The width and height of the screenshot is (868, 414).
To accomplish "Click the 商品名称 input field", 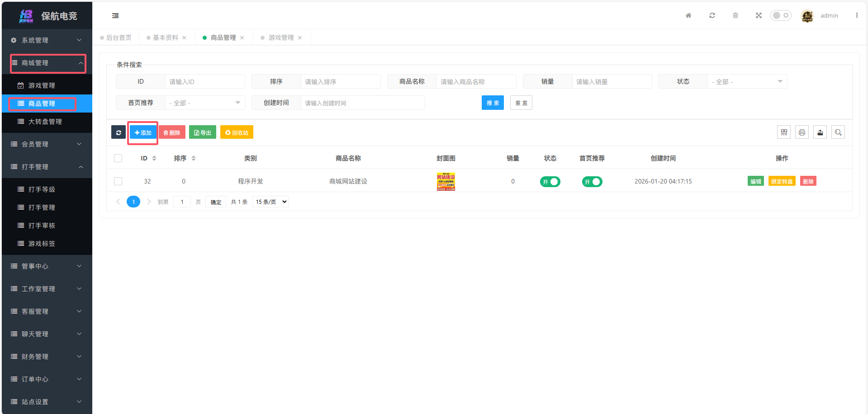I will (476, 82).
